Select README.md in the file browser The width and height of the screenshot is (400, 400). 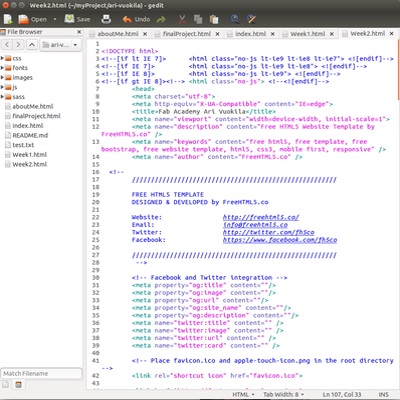tap(30, 136)
